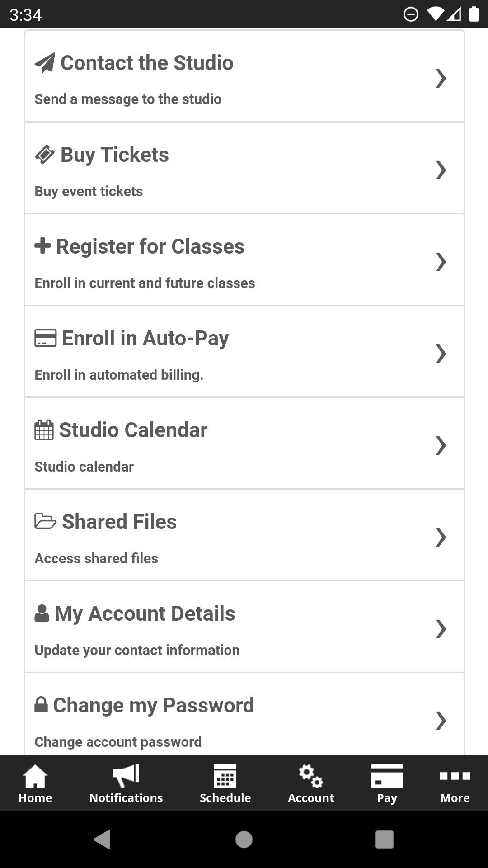Open the More menu tab

[455, 783]
